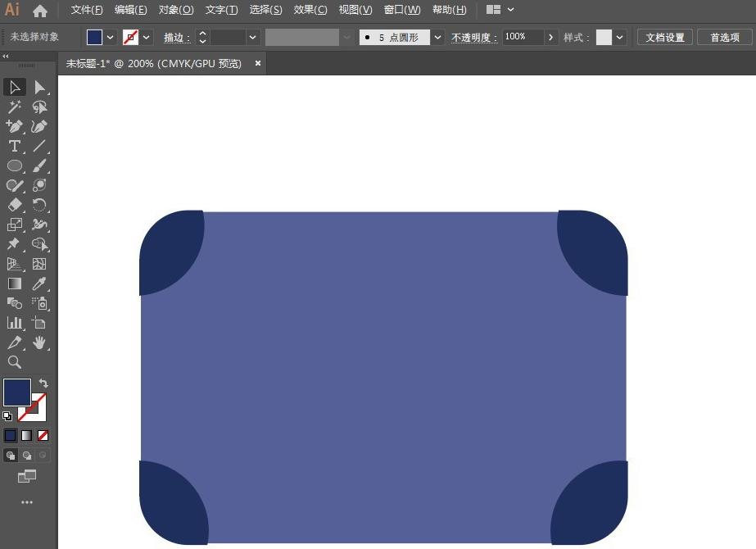This screenshot has width=756, height=549.
Task: Select the Eyedropper tool
Action: click(39, 284)
